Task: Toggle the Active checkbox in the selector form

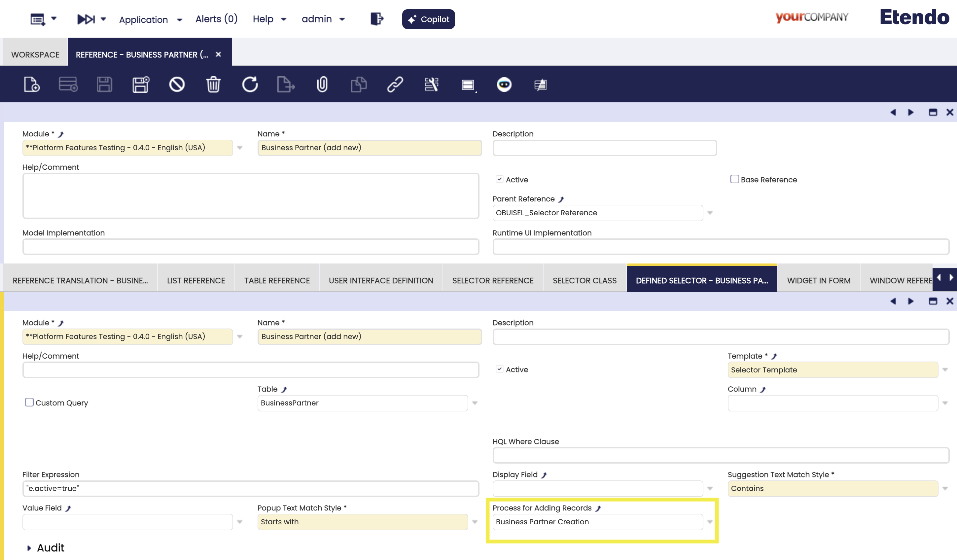Action: coord(499,369)
